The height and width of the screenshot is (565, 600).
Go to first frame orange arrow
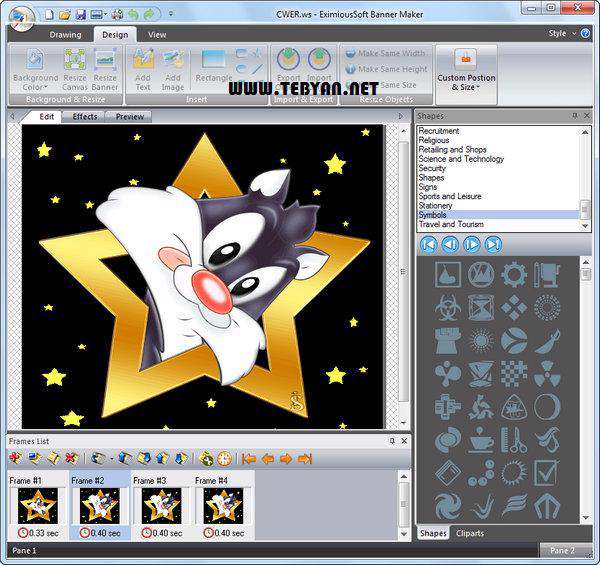pyautogui.click(x=249, y=458)
